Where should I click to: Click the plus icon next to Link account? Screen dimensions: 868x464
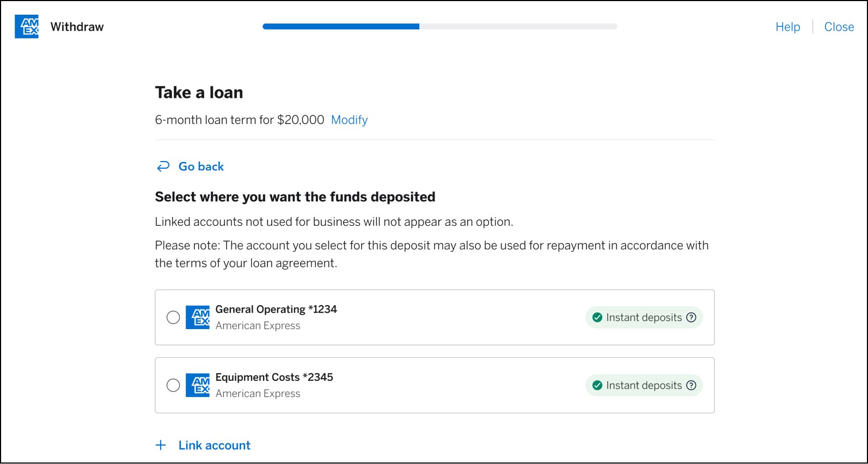pyautogui.click(x=160, y=445)
